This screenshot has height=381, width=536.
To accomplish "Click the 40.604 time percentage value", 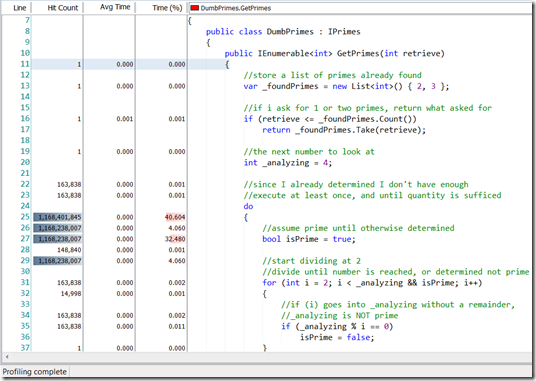I will pos(175,217).
